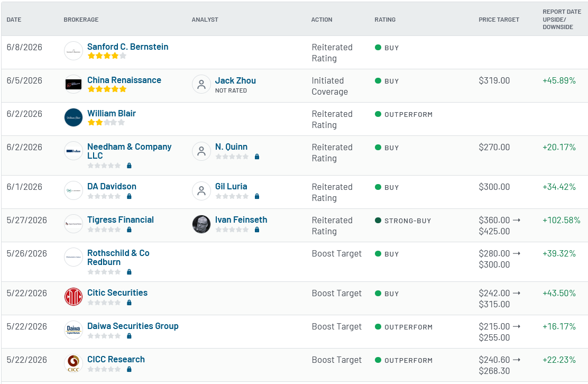Open the Citic Securities brokerage link
588x384 pixels.
click(117, 292)
